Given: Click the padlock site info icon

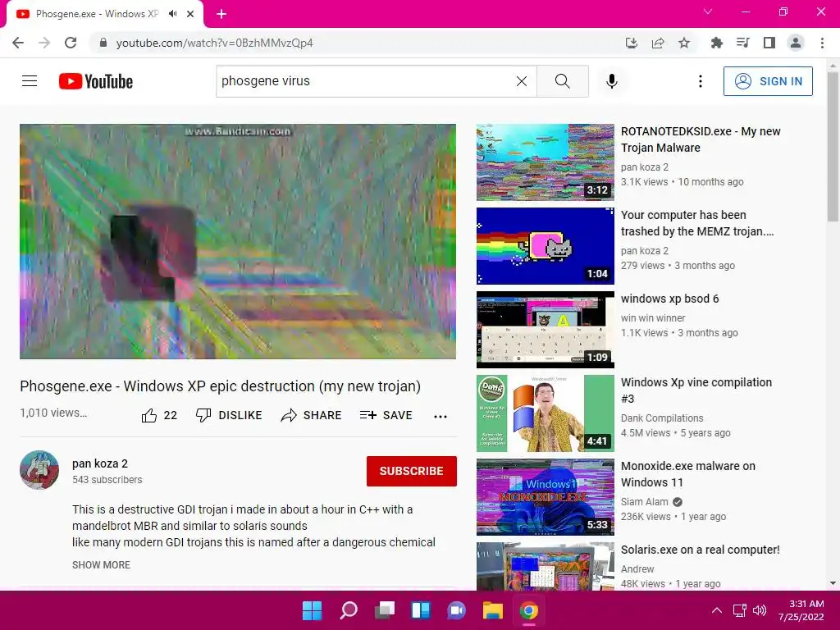Looking at the screenshot, I should tap(103, 43).
